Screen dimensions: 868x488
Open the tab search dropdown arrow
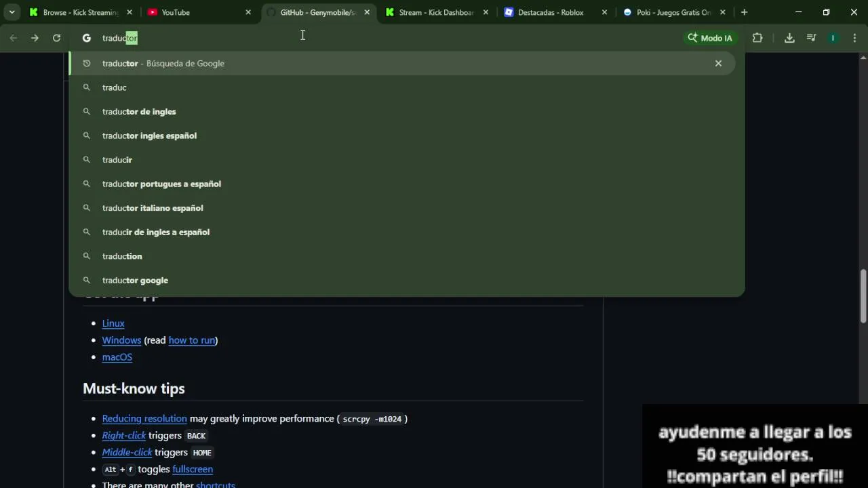click(12, 12)
